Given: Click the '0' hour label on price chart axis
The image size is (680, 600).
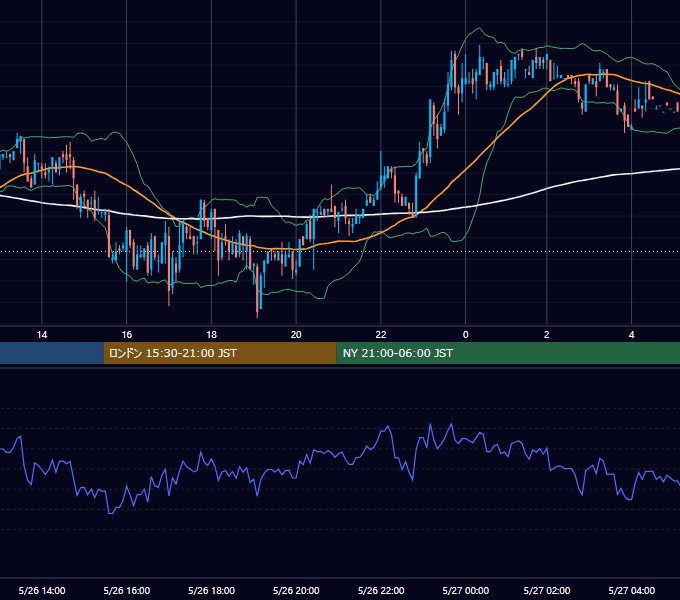Looking at the screenshot, I should [x=465, y=335].
